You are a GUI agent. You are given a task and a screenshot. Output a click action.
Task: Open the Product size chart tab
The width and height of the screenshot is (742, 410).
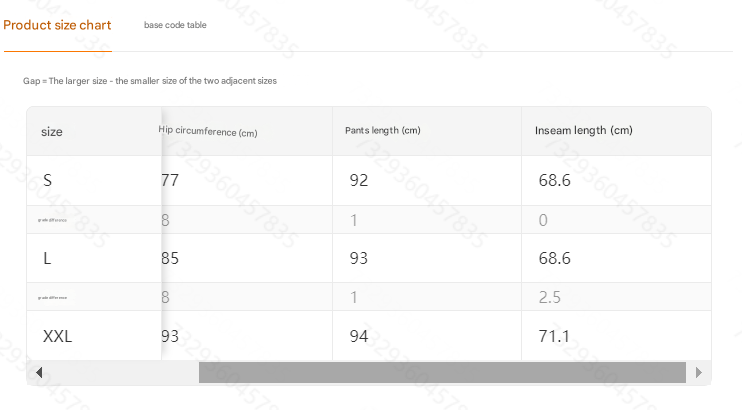57,25
